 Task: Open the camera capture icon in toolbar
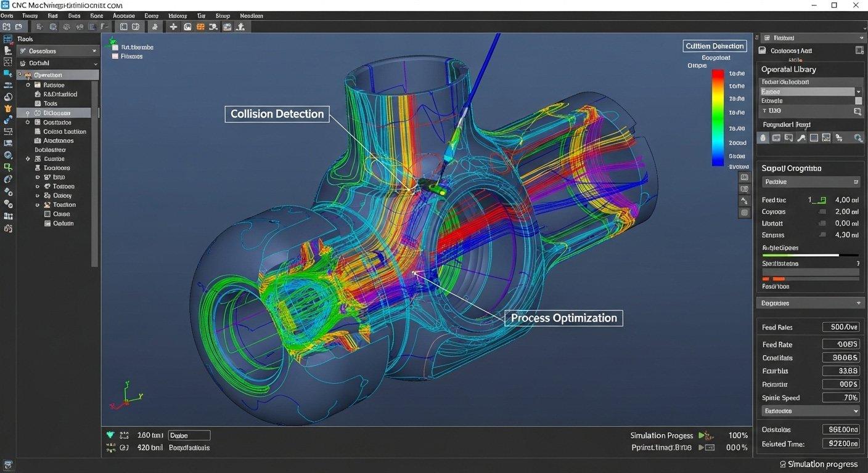point(227,26)
